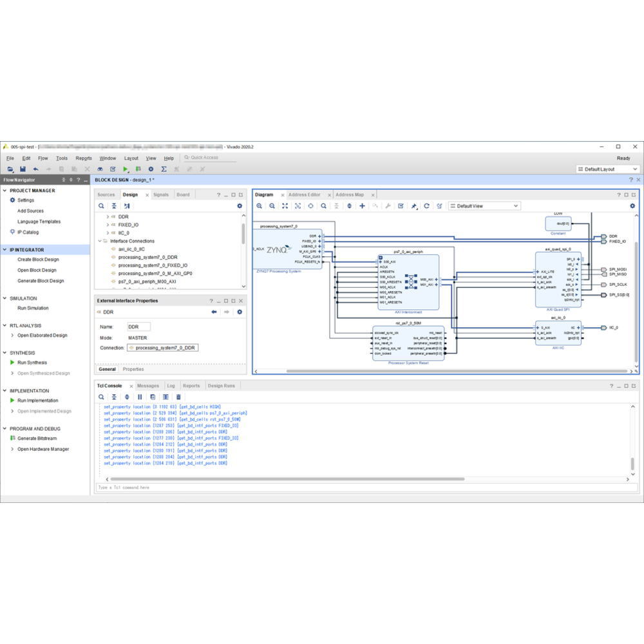
Task: Click previous arrow in External Interface Properties
Action: click(214, 312)
